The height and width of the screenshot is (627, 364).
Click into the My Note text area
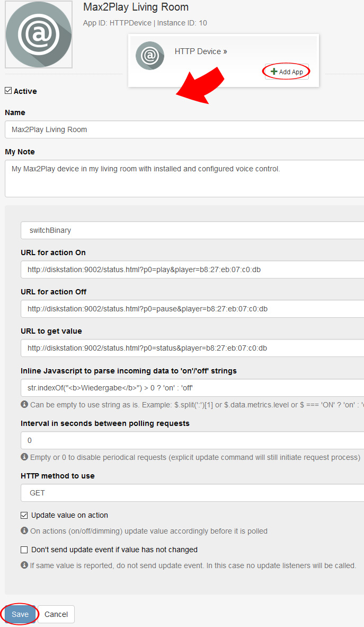pyautogui.click(x=184, y=178)
